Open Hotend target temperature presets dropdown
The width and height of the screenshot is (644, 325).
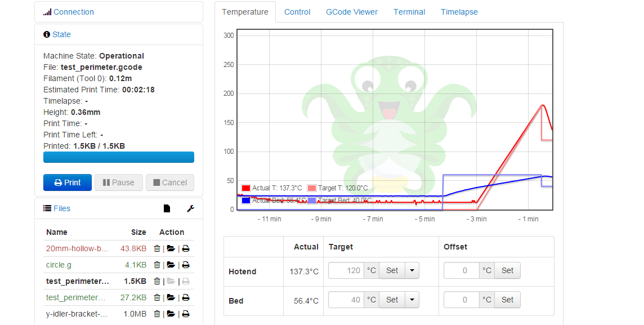tap(412, 270)
